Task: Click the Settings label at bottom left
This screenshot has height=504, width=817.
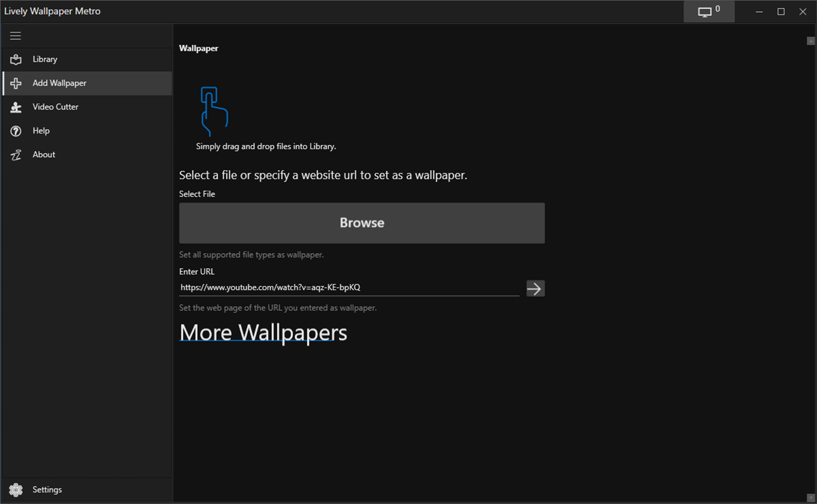Action: coord(47,490)
